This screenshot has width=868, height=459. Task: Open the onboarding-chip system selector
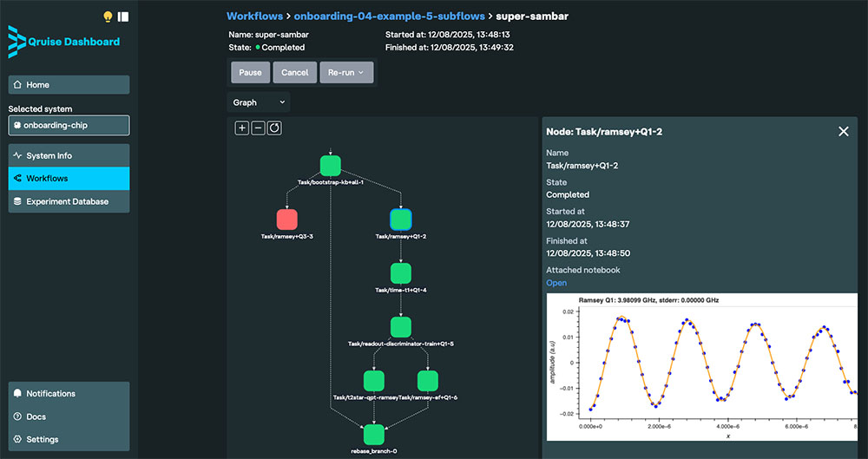tap(69, 125)
